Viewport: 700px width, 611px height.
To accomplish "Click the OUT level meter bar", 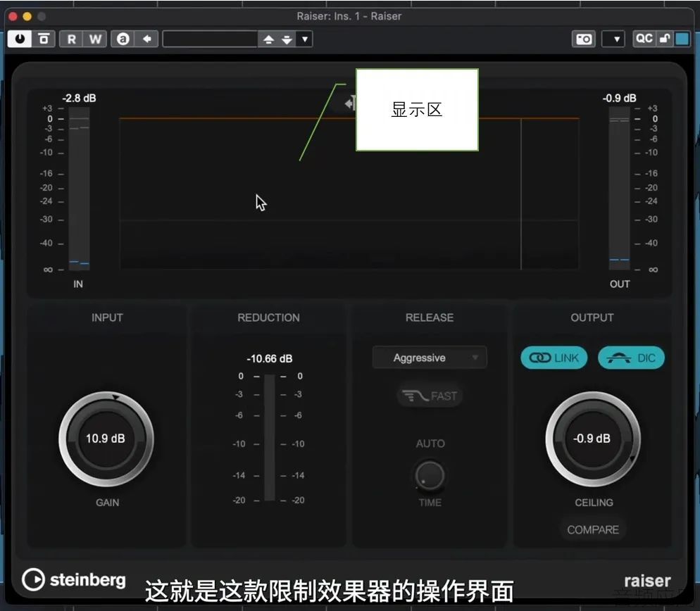I will click(x=619, y=189).
